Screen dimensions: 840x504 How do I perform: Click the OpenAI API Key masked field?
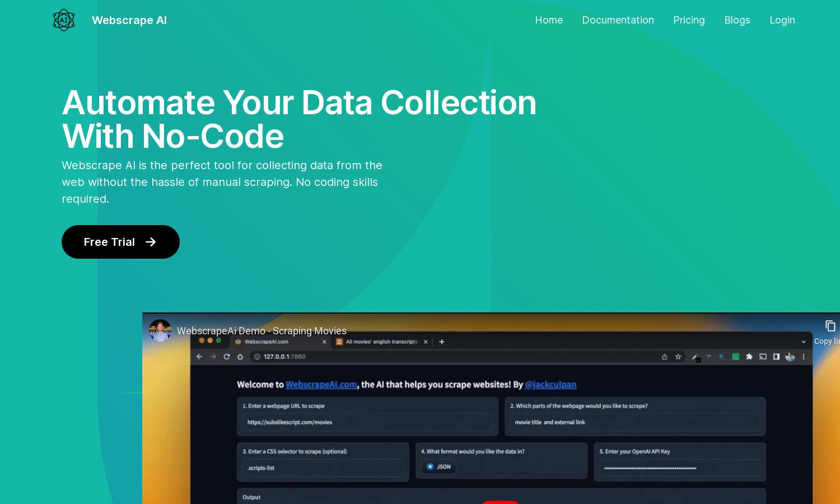click(680, 468)
